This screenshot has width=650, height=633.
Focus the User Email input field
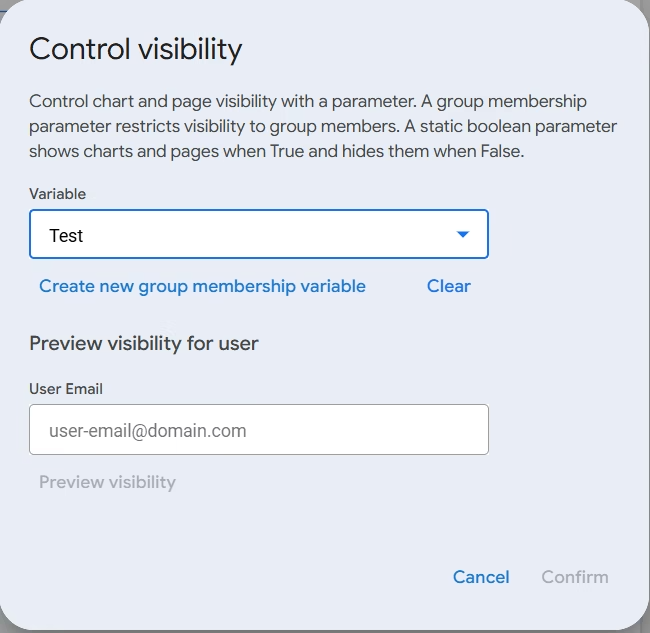(258, 430)
